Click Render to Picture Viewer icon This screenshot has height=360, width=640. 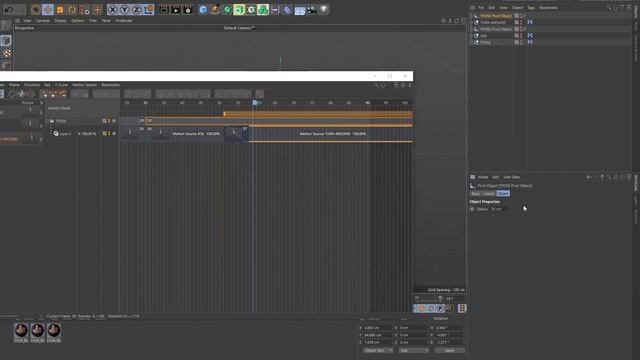point(176,9)
